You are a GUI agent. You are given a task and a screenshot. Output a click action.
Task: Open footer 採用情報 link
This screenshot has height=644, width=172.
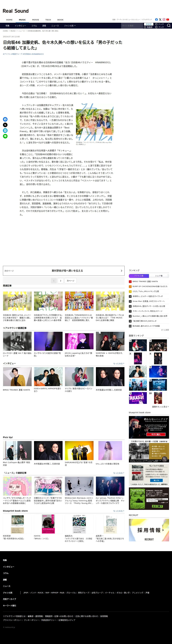pyautogui.click(x=104, y=616)
